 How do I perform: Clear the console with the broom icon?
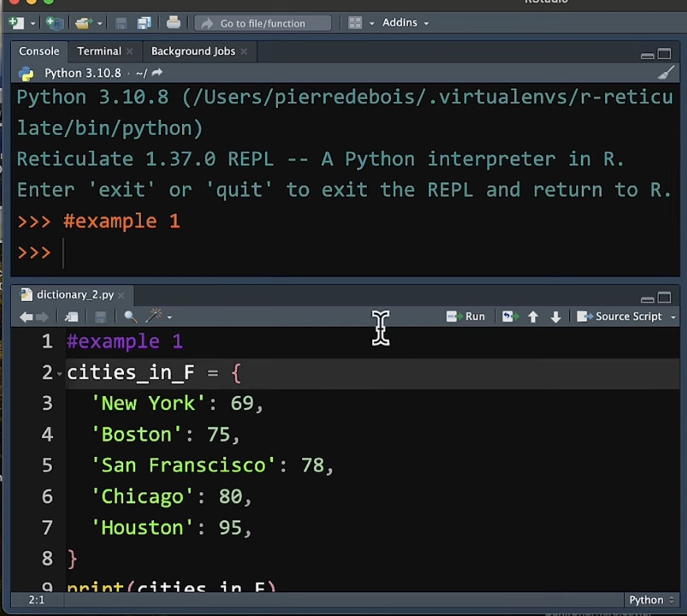click(x=666, y=73)
